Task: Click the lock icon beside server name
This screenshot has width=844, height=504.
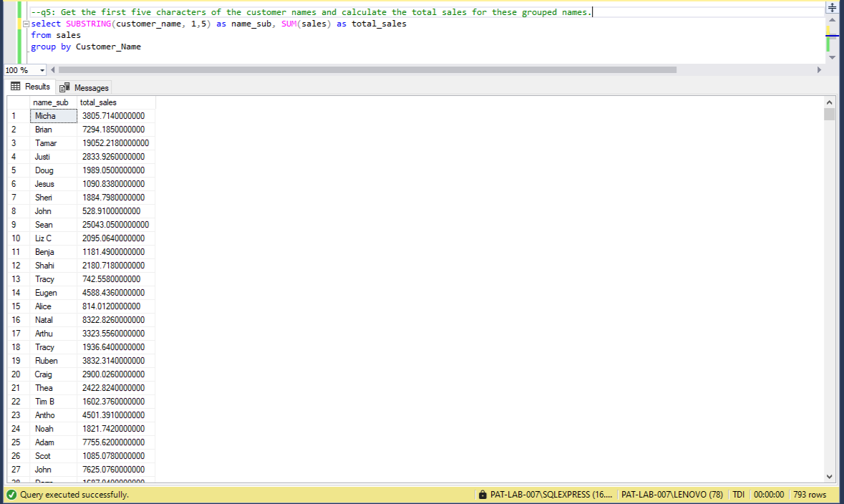Action: [482, 494]
